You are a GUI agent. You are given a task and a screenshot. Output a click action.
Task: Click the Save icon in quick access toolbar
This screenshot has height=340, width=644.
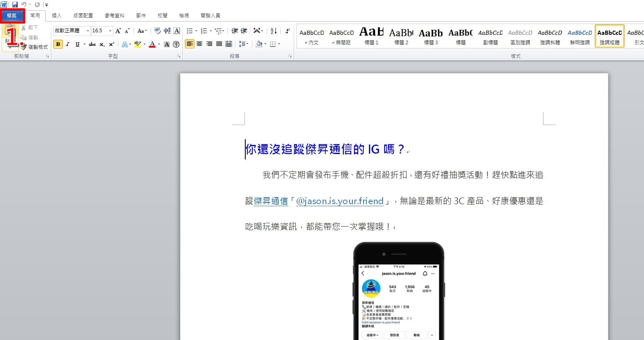pos(15,5)
